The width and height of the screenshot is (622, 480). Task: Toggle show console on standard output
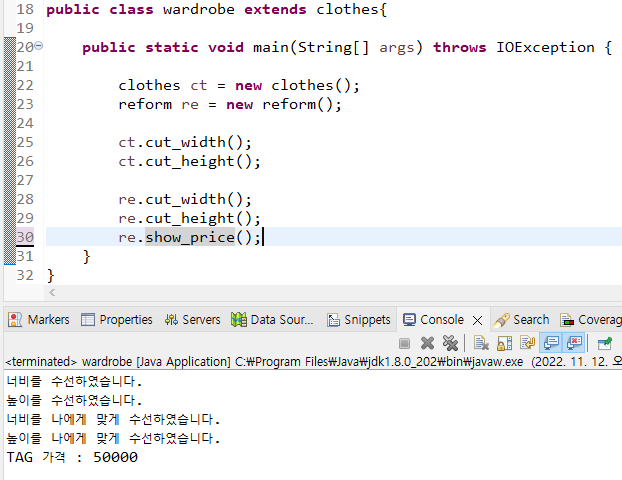point(551,343)
